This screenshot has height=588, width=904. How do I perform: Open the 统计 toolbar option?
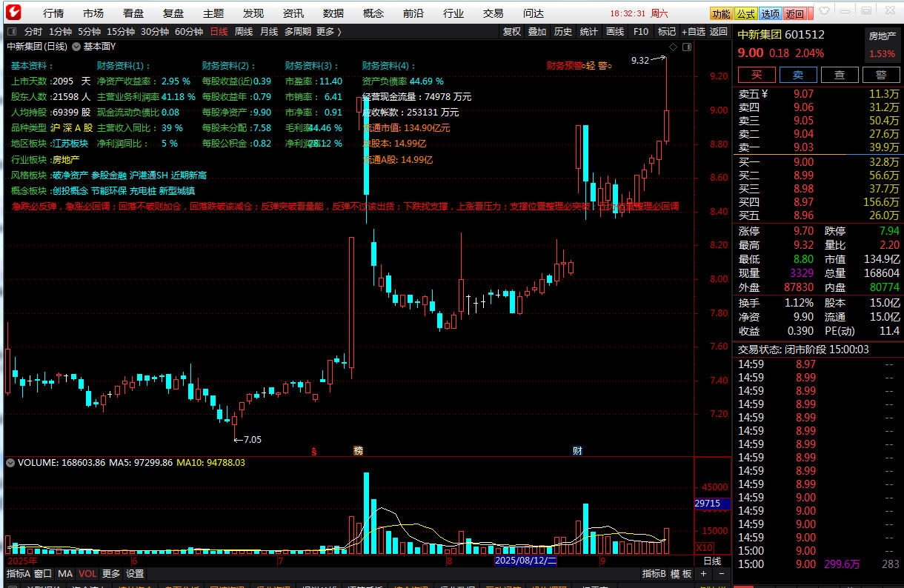click(588, 32)
